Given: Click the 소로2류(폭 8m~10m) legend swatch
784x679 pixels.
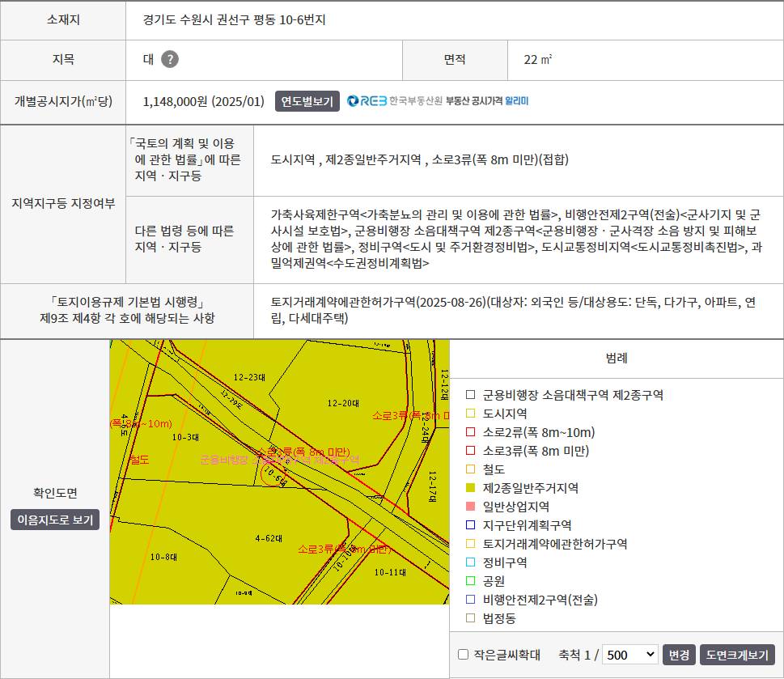Looking at the screenshot, I should click(x=471, y=432).
